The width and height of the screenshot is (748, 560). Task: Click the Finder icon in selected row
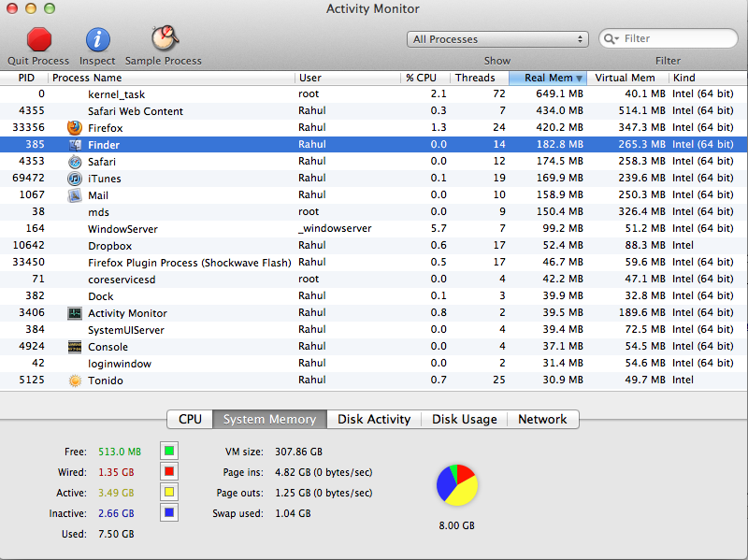(x=75, y=145)
